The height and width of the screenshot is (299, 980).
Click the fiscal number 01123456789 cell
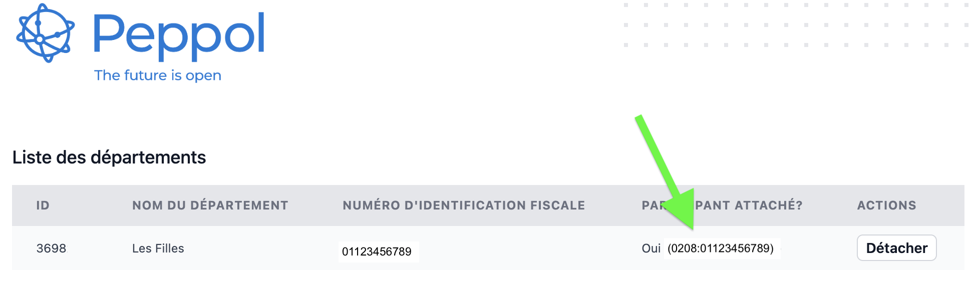tap(377, 251)
